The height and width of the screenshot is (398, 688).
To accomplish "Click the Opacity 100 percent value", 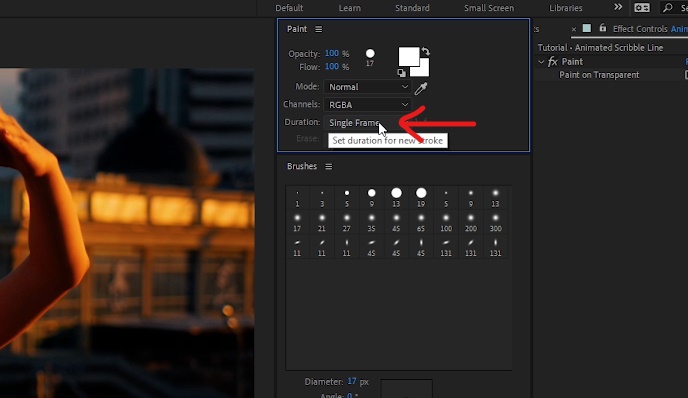I will pos(332,53).
